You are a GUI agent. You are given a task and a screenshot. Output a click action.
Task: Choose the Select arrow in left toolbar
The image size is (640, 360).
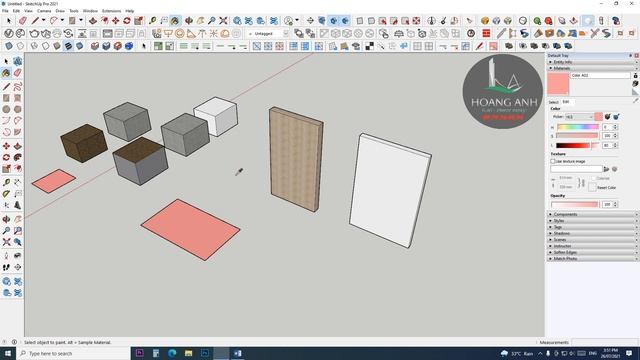pos(6,61)
